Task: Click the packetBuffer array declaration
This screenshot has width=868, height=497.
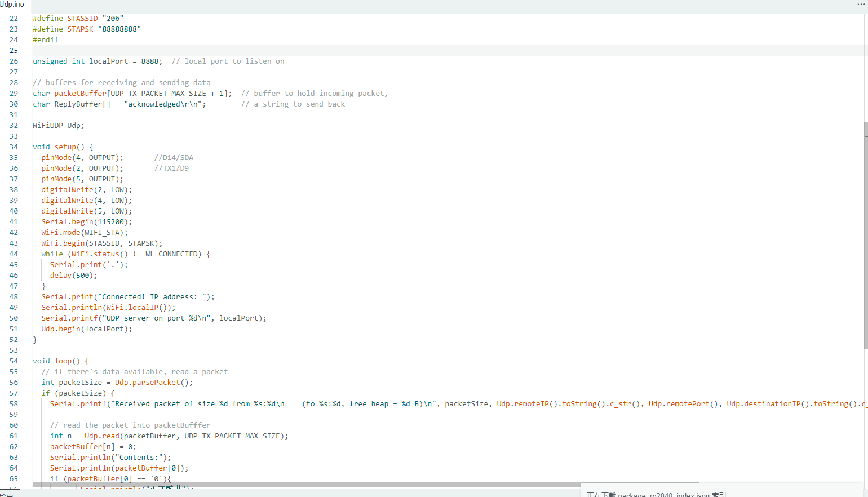Action: click(x=132, y=94)
